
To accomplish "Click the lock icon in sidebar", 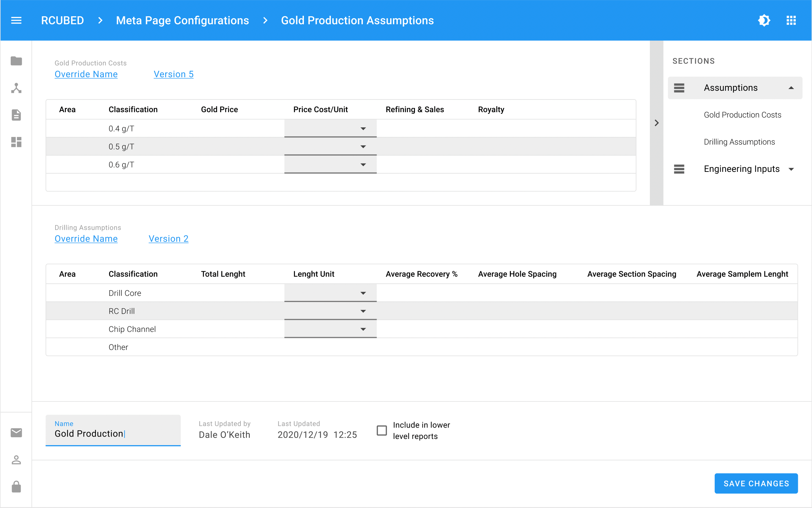I will pos(16,487).
